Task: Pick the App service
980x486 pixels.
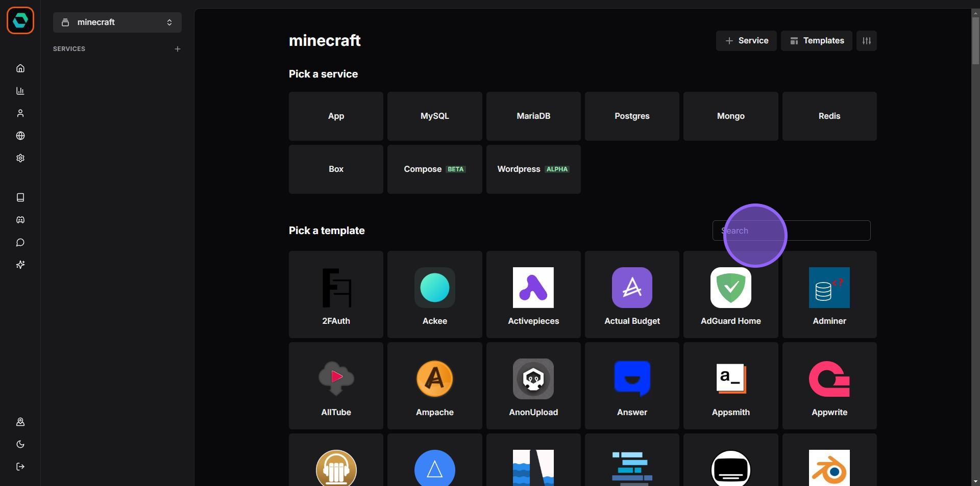Action: click(x=336, y=116)
